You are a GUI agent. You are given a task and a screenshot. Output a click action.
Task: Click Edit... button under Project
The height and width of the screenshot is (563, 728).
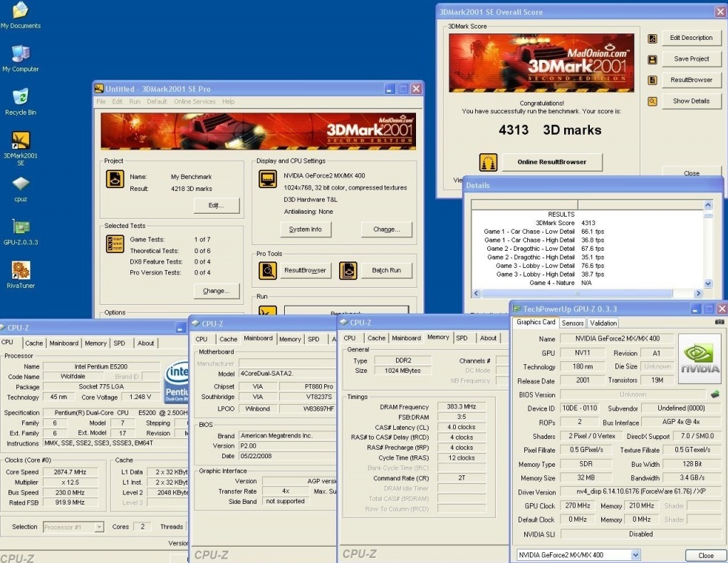coord(217,205)
